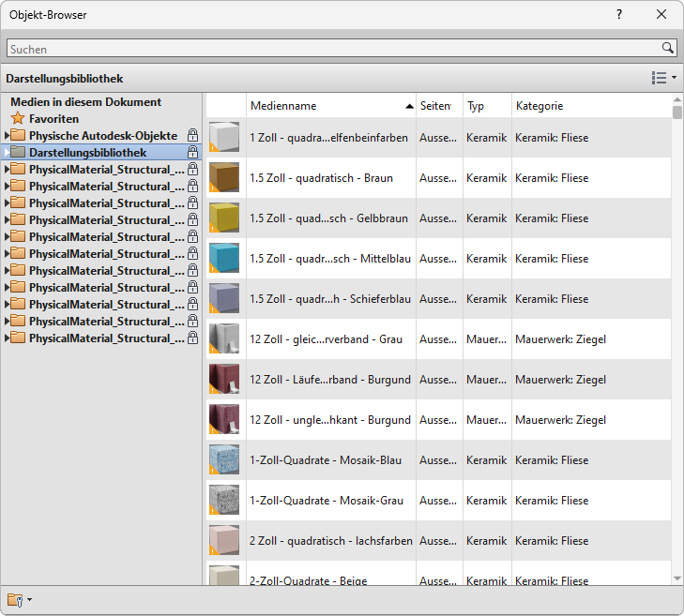
Task: Select the Mosaik-Blau material thumbnail
Action: pos(224,459)
